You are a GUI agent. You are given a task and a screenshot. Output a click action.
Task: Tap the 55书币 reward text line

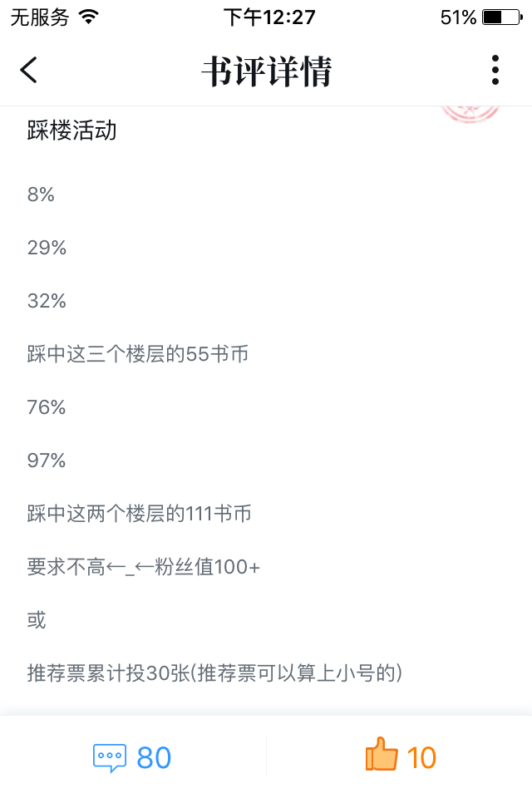[x=138, y=354]
